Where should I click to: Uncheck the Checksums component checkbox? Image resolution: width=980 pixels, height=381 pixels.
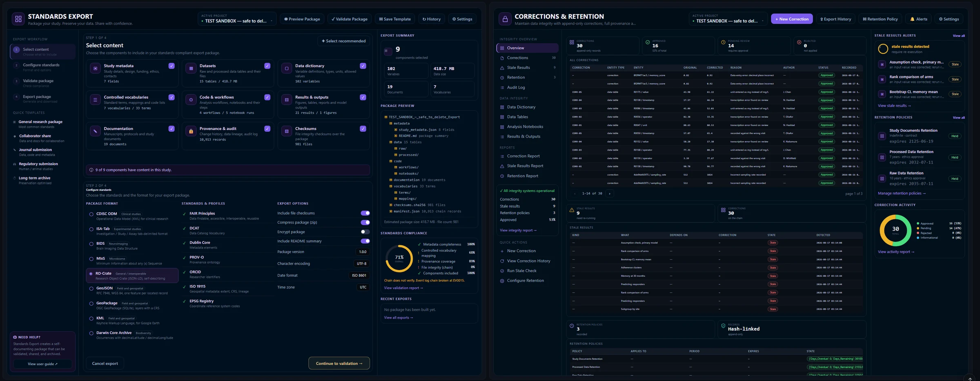[363, 128]
